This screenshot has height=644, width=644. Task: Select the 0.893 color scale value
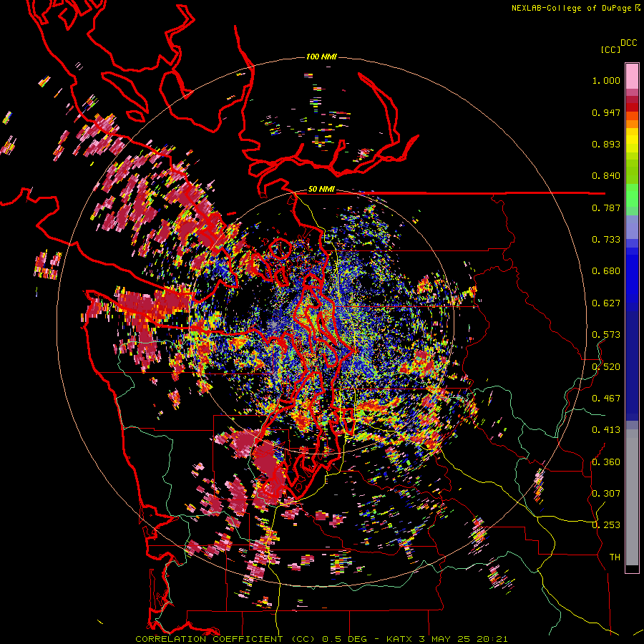pyautogui.click(x=606, y=144)
